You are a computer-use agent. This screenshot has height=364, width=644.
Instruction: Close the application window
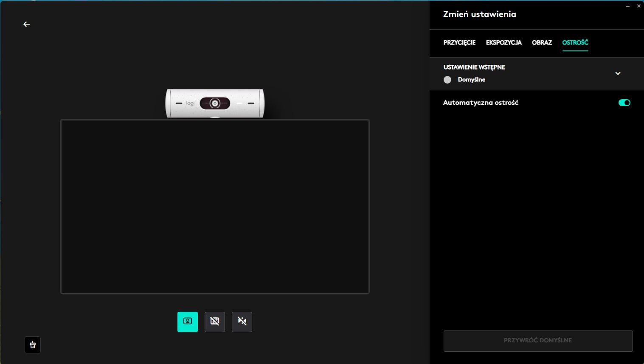coord(639,6)
